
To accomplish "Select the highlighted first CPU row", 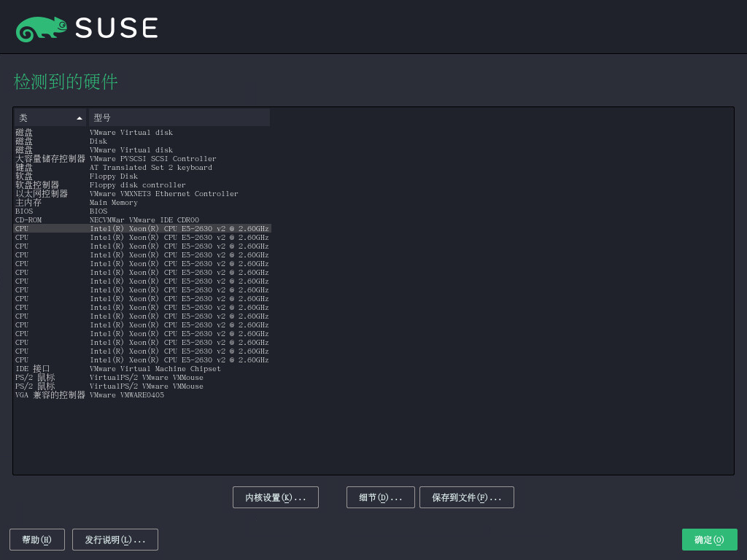I will 142,228.
